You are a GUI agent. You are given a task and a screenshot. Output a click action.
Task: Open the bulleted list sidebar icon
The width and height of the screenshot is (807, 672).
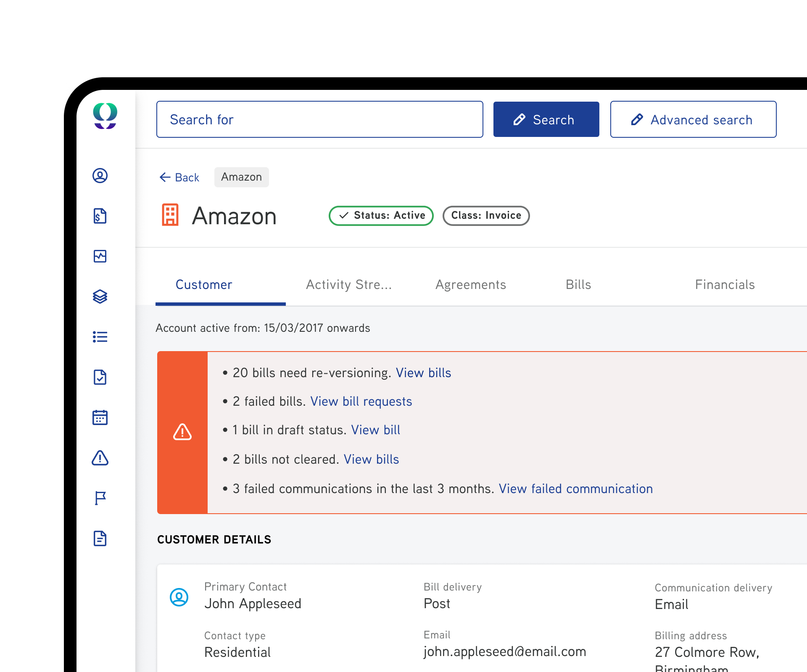[100, 337]
